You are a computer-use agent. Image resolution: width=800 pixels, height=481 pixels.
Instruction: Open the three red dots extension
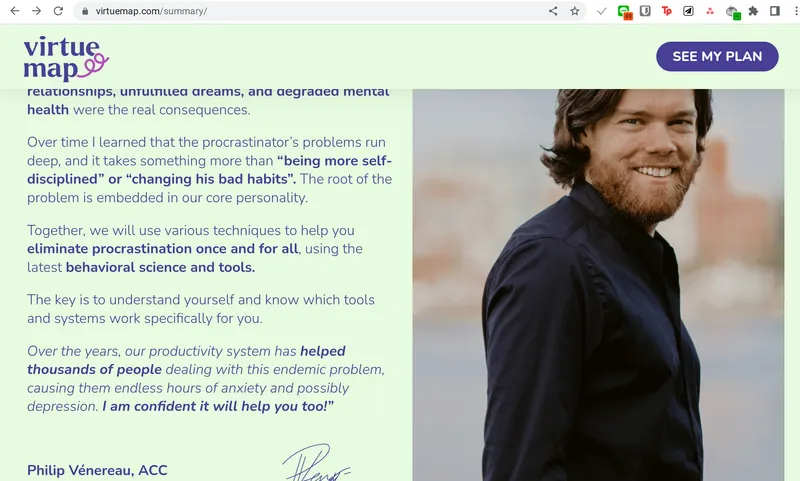[x=710, y=11]
